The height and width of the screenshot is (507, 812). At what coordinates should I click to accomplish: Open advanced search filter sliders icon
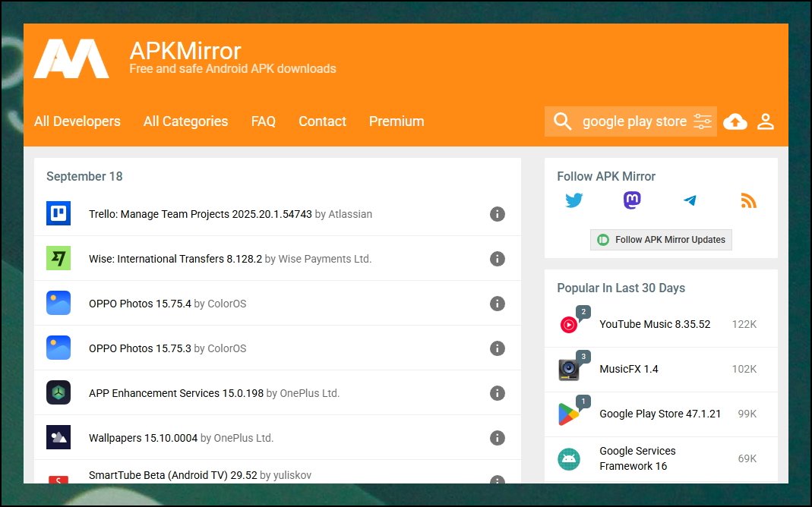click(x=703, y=121)
